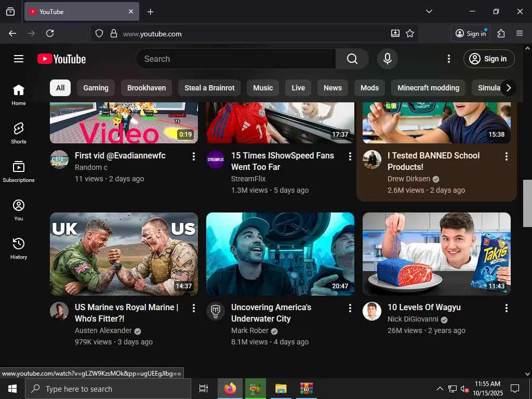This screenshot has width=532, height=399.
Task: Click the page vertical scrollbar thumb
Action: click(x=527, y=203)
